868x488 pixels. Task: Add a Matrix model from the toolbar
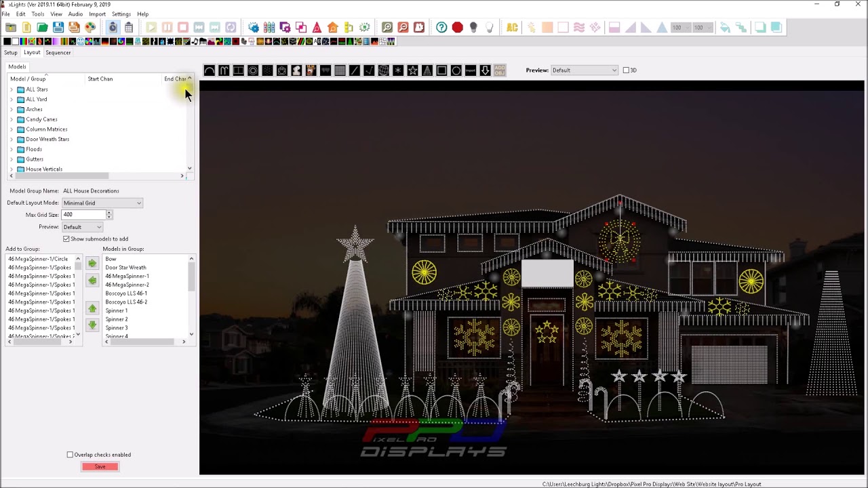340,70
